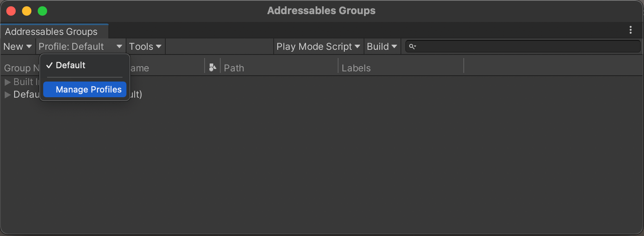Sort by the Labels column header

[356, 67]
